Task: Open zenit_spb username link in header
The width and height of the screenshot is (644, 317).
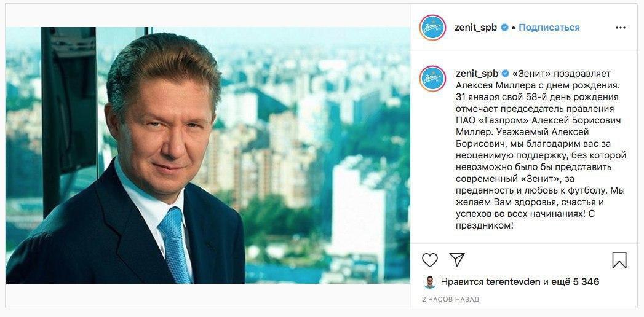Action: (475, 28)
